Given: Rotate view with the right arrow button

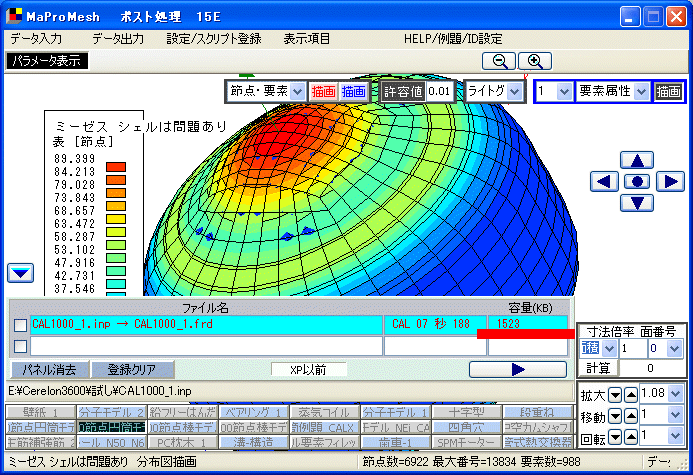Looking at the screenshot, I should click(x=670, y=182).
